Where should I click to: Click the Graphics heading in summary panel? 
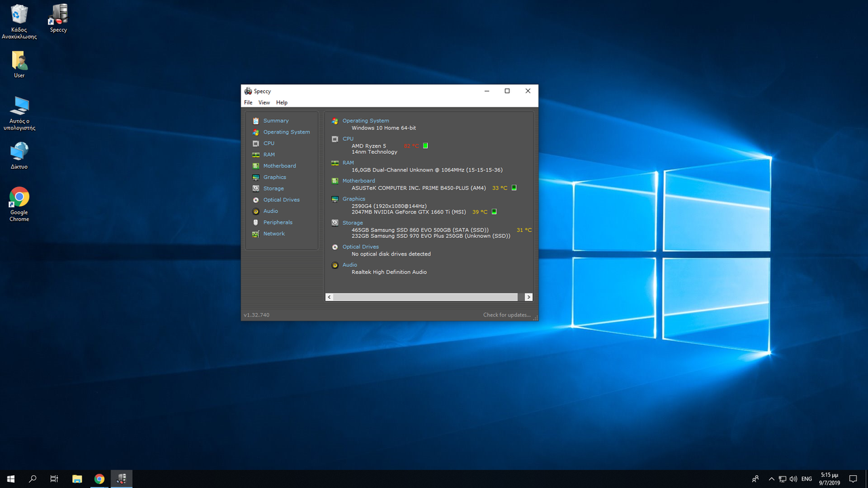click(x=354, y=199)
